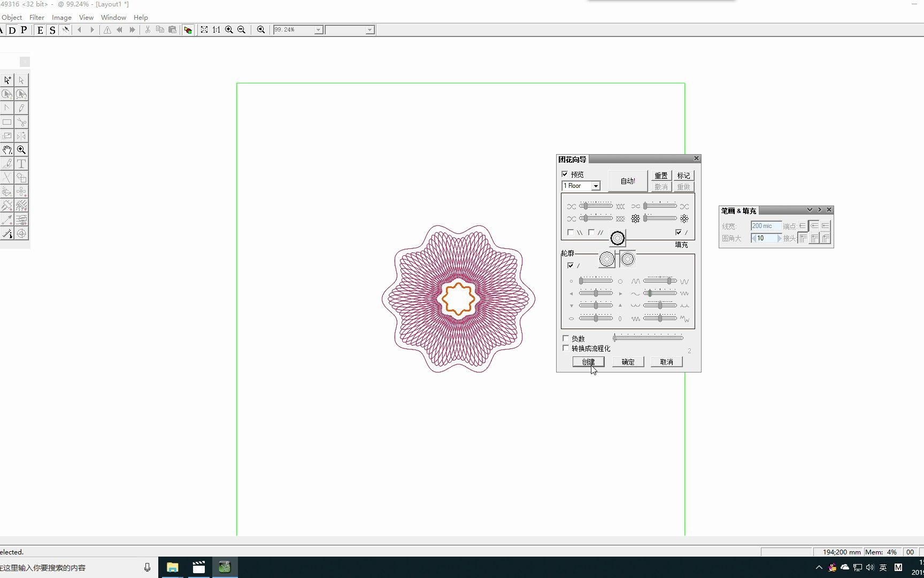Enable the 负数 checkbox

tap(566, 338)
